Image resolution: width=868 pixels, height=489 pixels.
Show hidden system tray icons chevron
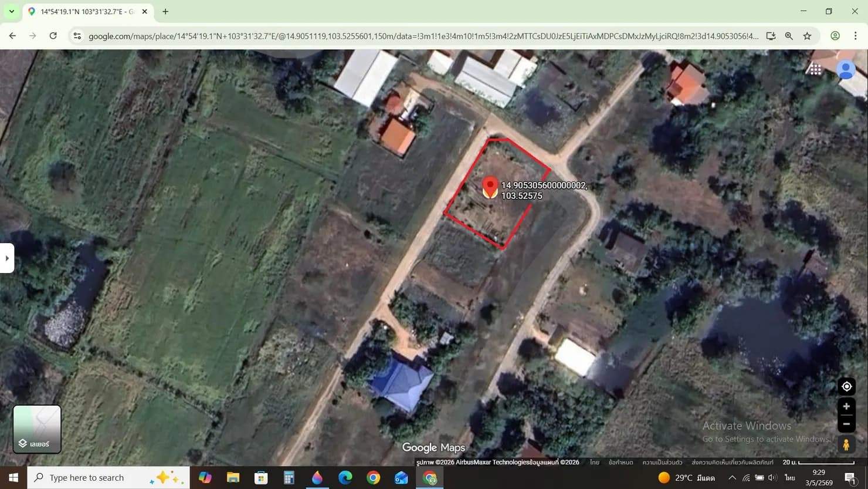[732, 478]
